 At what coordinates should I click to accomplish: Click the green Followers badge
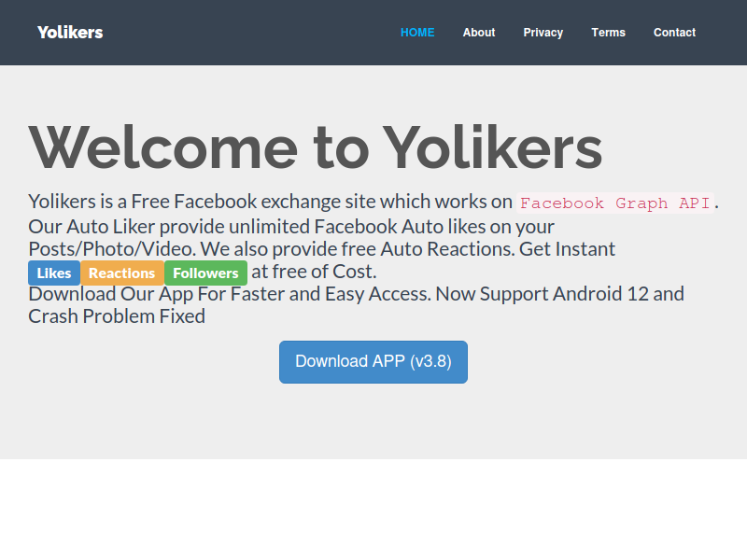205,273
